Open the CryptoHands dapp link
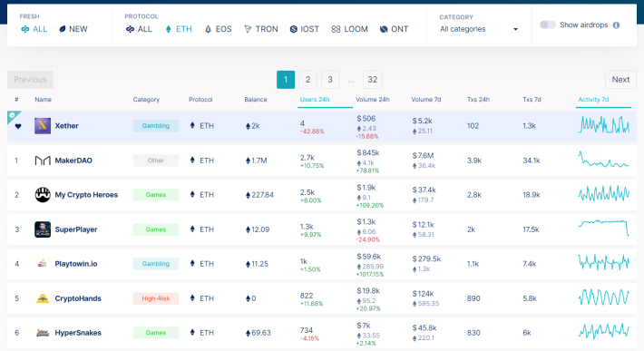Screen dimensions: 644x351 pyautogui.click(x=78, y=298)
